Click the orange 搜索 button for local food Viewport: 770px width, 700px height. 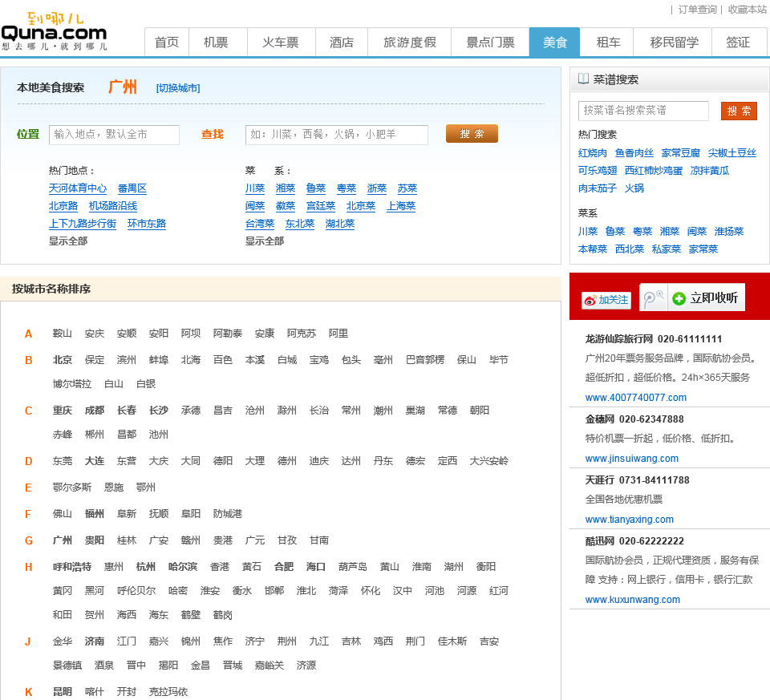click(x=472, y=134)
